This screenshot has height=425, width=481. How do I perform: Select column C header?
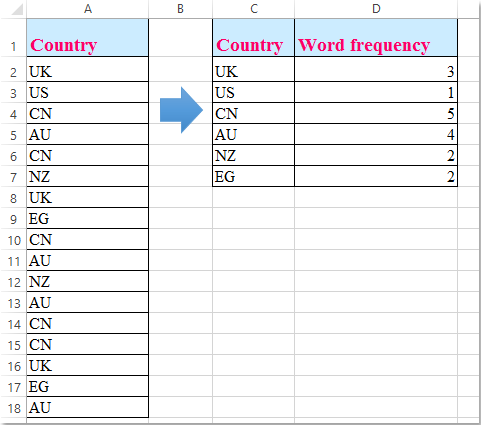[254, 9]
